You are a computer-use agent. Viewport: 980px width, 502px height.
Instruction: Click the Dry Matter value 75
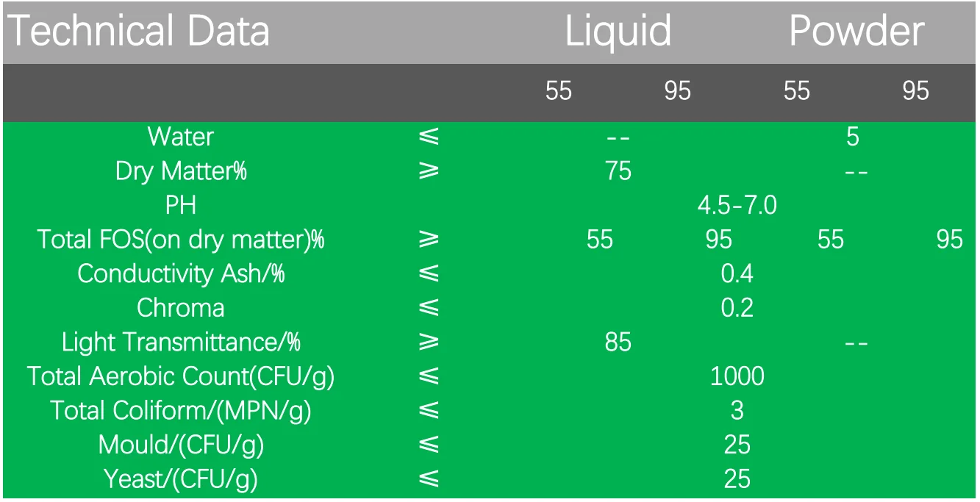point(618,171)
